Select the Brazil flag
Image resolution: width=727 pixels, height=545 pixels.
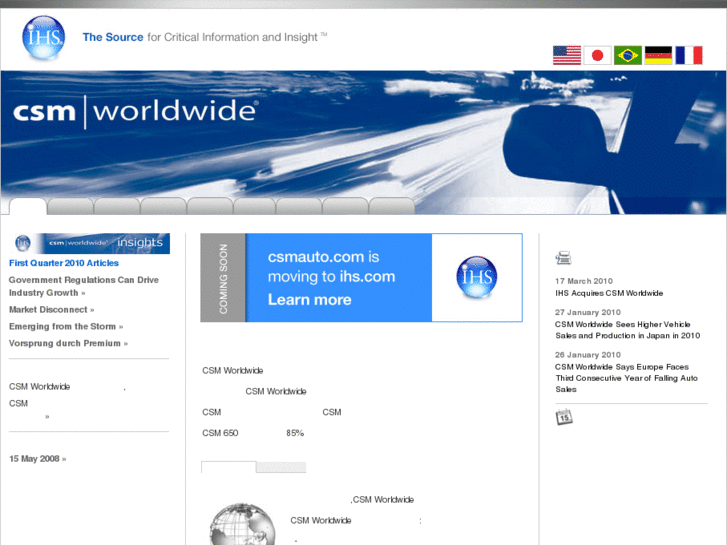pyautogui.click(x=628, y=55)
